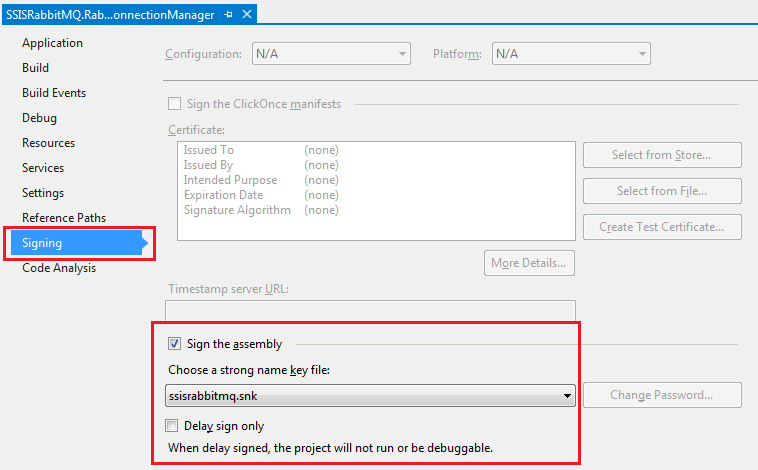Open the Platform dropdown
The height and width of the screenshot is (470, 758).
570,54
